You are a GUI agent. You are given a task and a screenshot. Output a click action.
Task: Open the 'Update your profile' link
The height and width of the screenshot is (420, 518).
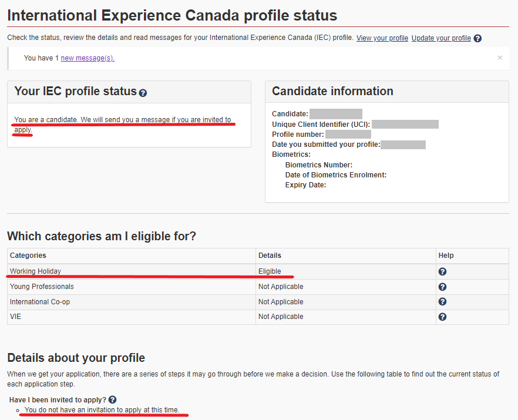click(x=441, y=38)
